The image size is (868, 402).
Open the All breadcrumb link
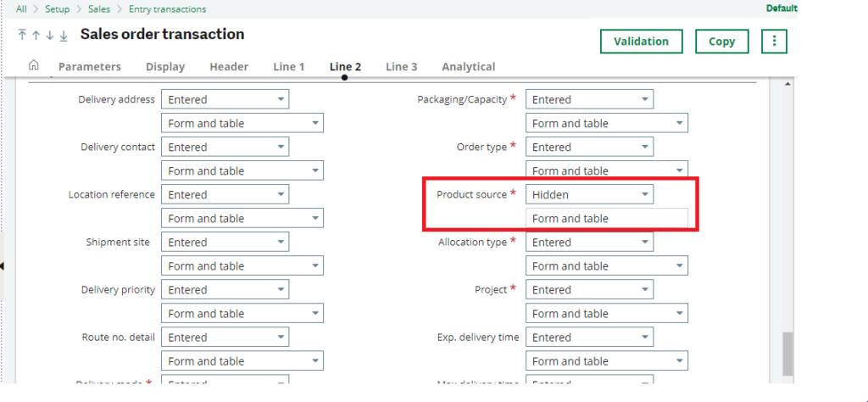pyautogui.click(x=21, y=8)
